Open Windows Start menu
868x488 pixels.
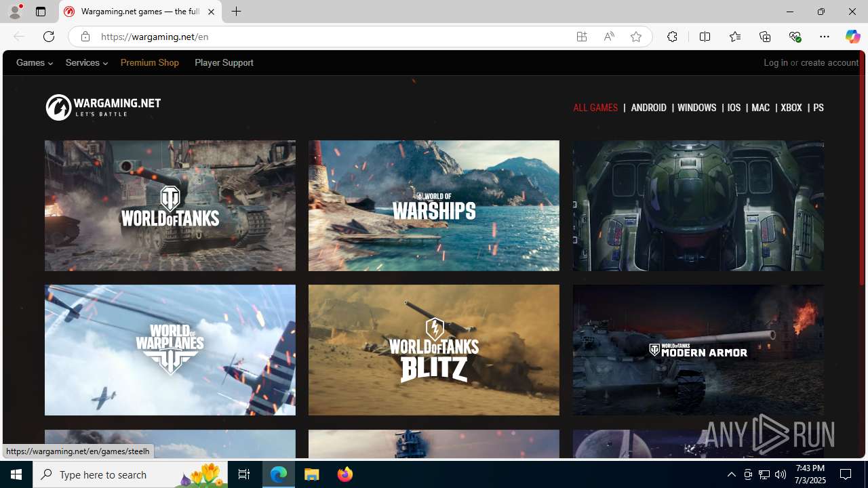pos(16,474)
